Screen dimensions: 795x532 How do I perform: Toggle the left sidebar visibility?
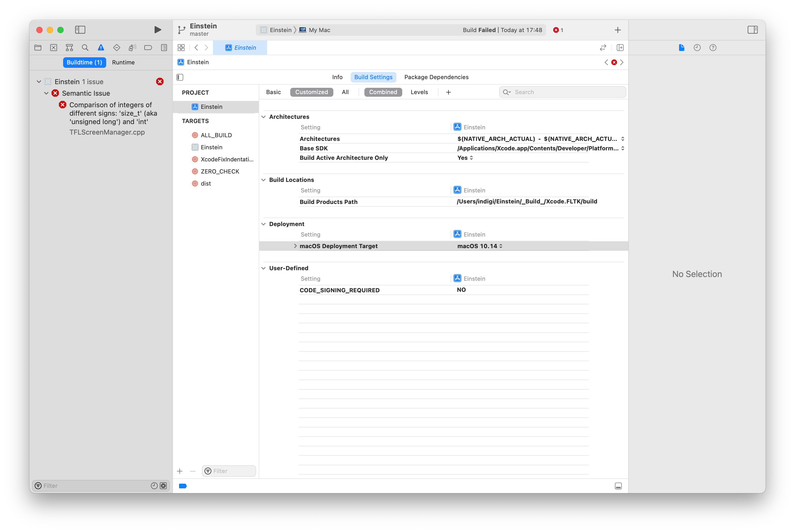point(80,30)
